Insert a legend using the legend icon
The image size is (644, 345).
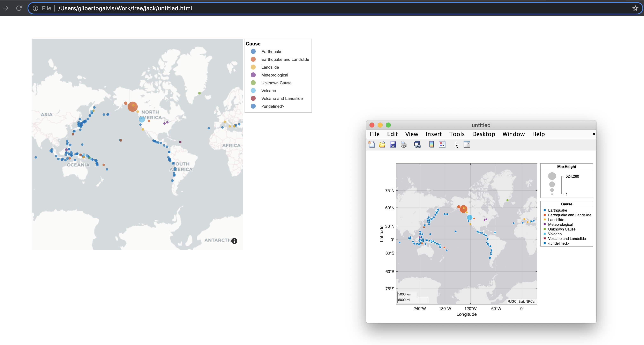442,144
